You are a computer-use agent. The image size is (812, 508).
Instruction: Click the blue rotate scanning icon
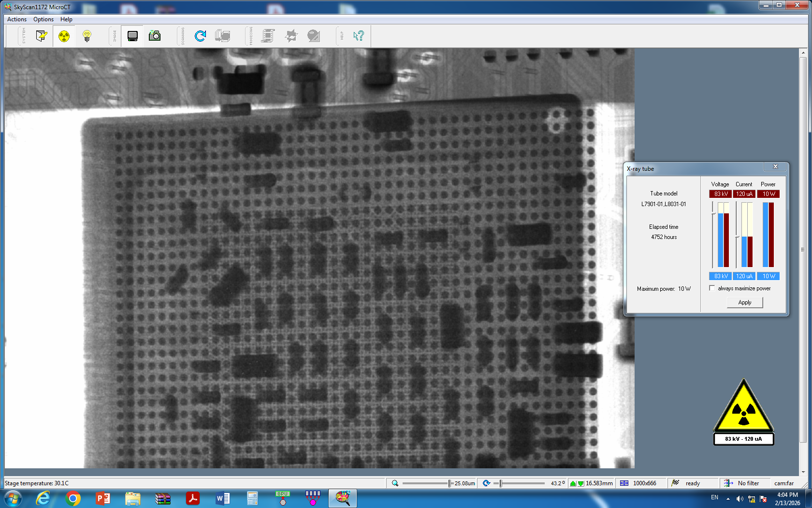point(200,36)
